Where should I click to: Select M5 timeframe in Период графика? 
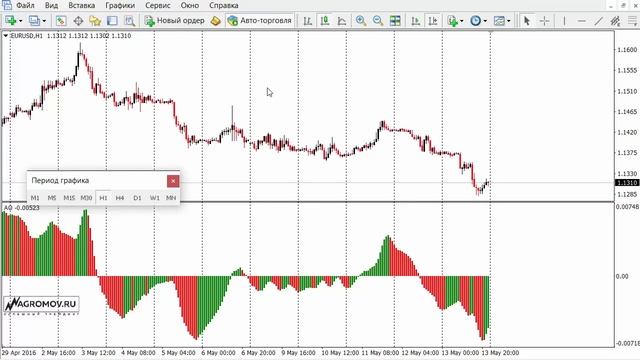(52, 198)
